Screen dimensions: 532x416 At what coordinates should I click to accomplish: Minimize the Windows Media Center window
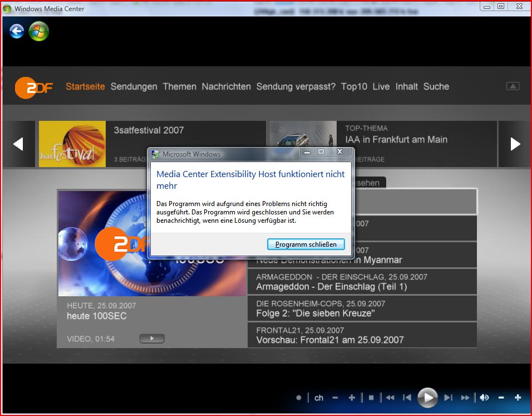(x=487, y=6)
